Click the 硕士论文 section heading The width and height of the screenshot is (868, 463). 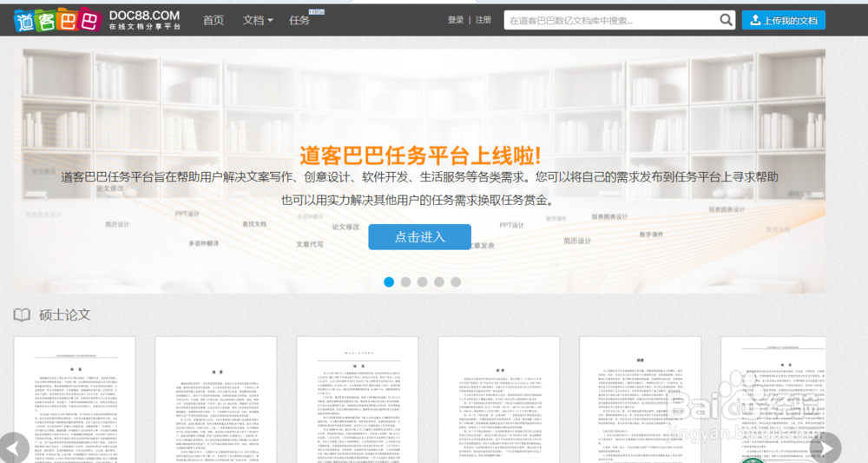pyautogui.click(x=65, y=315)
